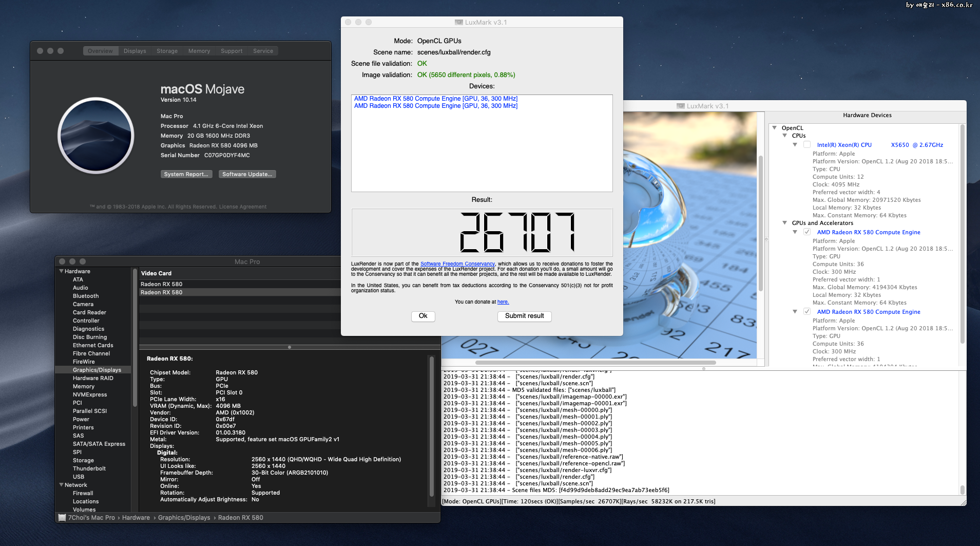This screenshot has height=546, width=980.
Task: Click the Software Update button
Action: tap(247, 174)
